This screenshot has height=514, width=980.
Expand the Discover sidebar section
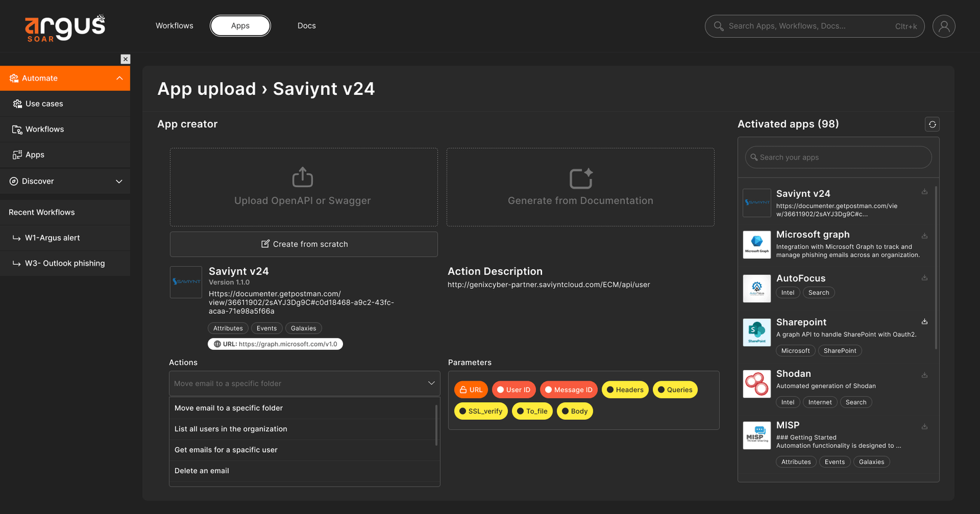click(x=119, y=181)
